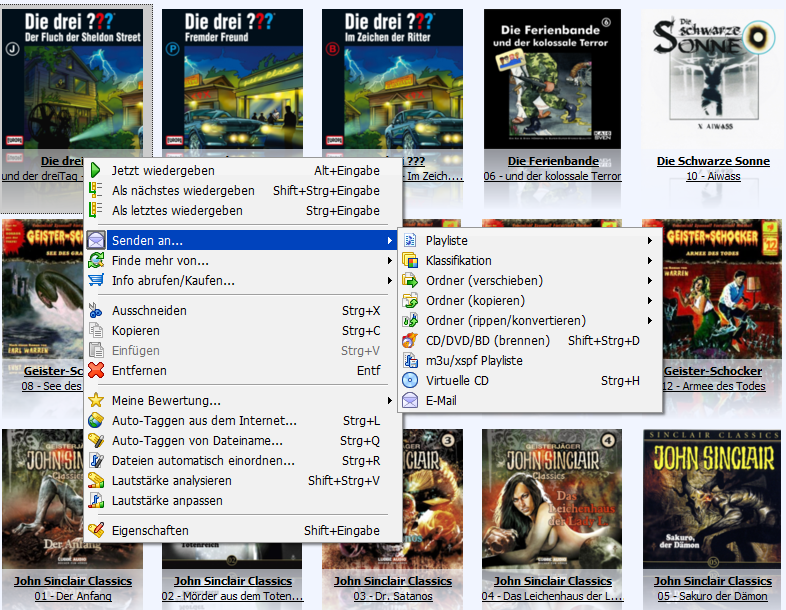786x610 pixels.
Task: Click the envelope icon beside Senden an
Action: (96, 241)
